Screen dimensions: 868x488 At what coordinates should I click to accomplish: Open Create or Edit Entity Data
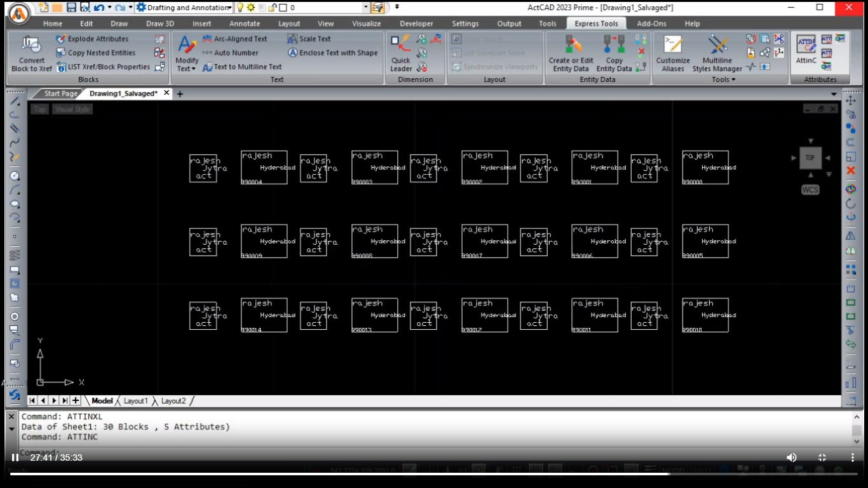[571, 53]
